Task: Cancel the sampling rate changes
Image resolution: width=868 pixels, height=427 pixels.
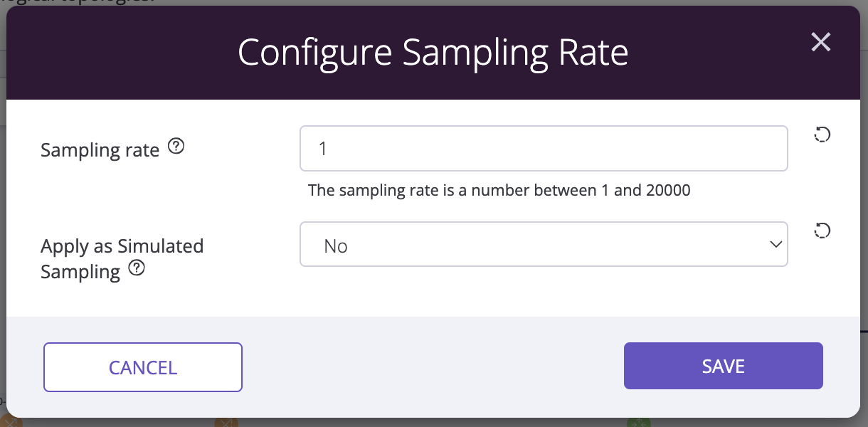Action: click(x=143, y=367)
